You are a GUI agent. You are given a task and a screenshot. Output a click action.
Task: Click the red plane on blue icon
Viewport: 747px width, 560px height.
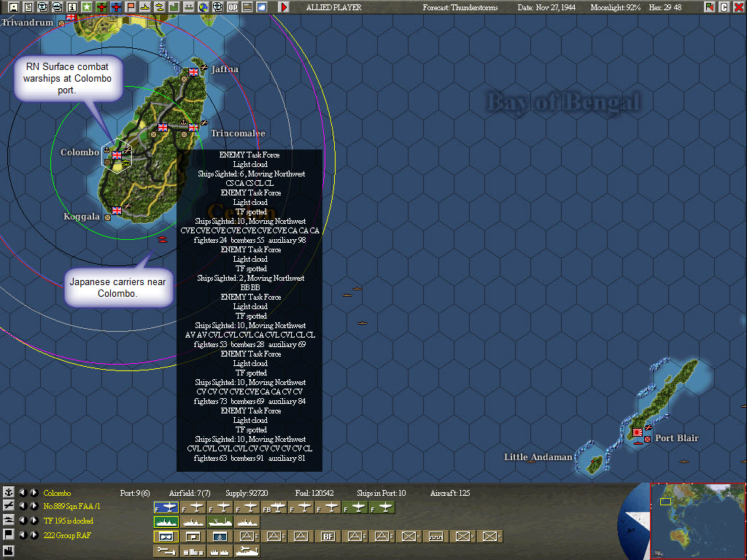pyautogui.click(x=116, y=7)
